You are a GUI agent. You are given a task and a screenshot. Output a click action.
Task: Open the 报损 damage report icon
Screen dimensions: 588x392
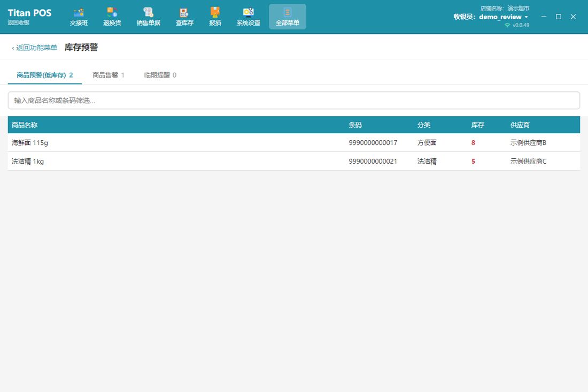[215, 17]
